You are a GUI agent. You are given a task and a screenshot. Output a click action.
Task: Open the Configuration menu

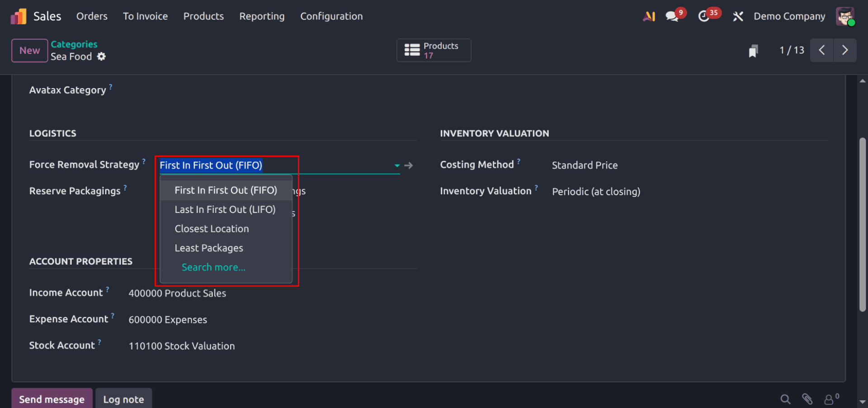[x=331, y=16]
